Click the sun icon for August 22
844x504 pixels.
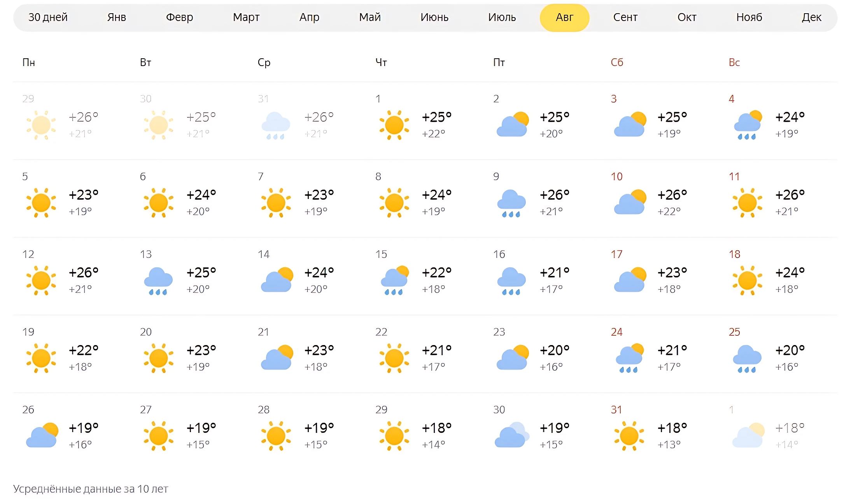pos(394,358)
